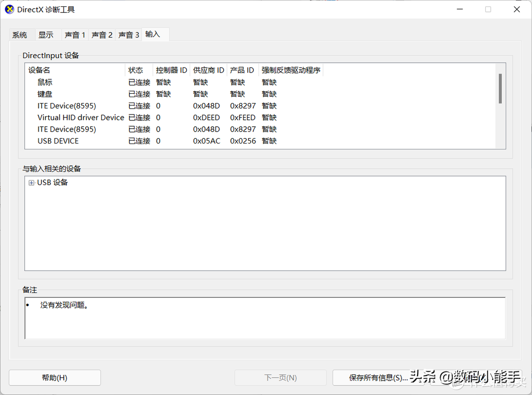The width and height of the screenshot is (532, 395).
Task: Click the 设备名 column header
Action: [x=39, y=70]
